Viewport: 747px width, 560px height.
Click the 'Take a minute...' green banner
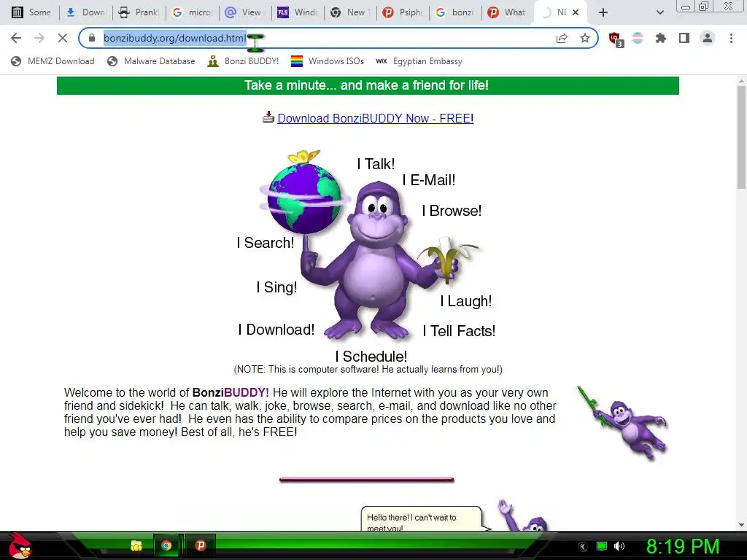point(368,86)
